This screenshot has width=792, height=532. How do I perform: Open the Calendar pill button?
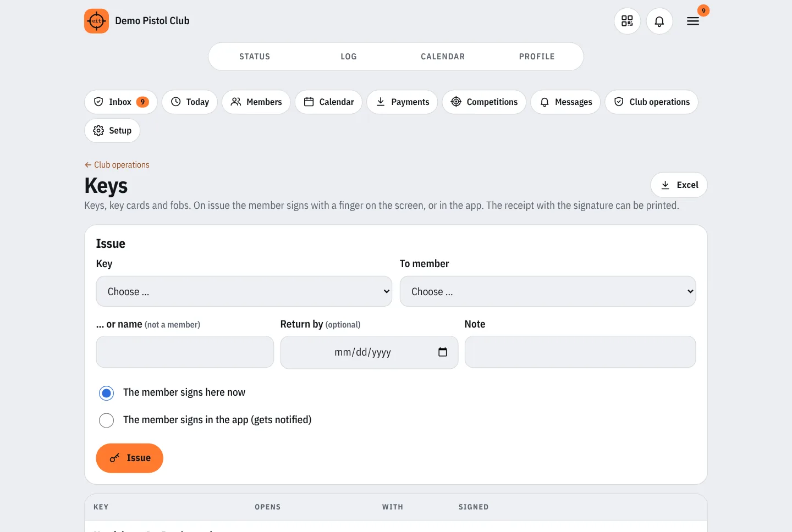click(x=328, y=102)
